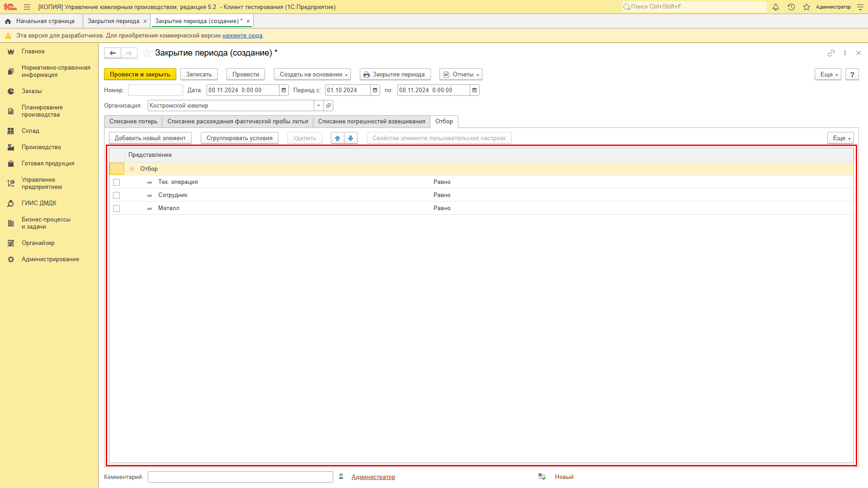868x488 pixels.
Task: Open Производство section in sidebar
Action: coord(49,147)
